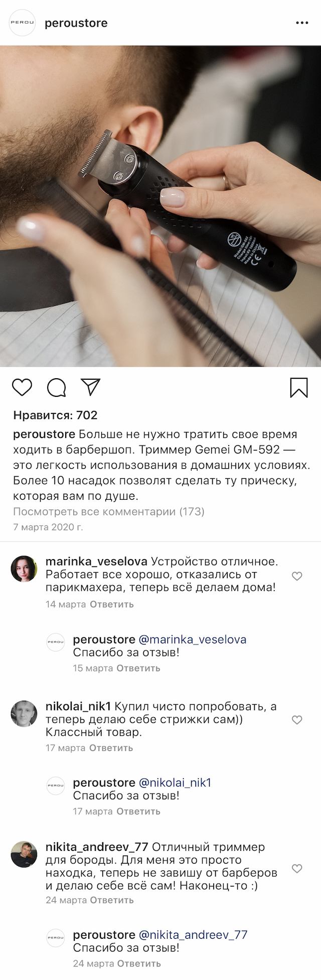321x980 pixels.
Task: Open nikita_andreev_77's avatar photo
Action: pos(24,854)
